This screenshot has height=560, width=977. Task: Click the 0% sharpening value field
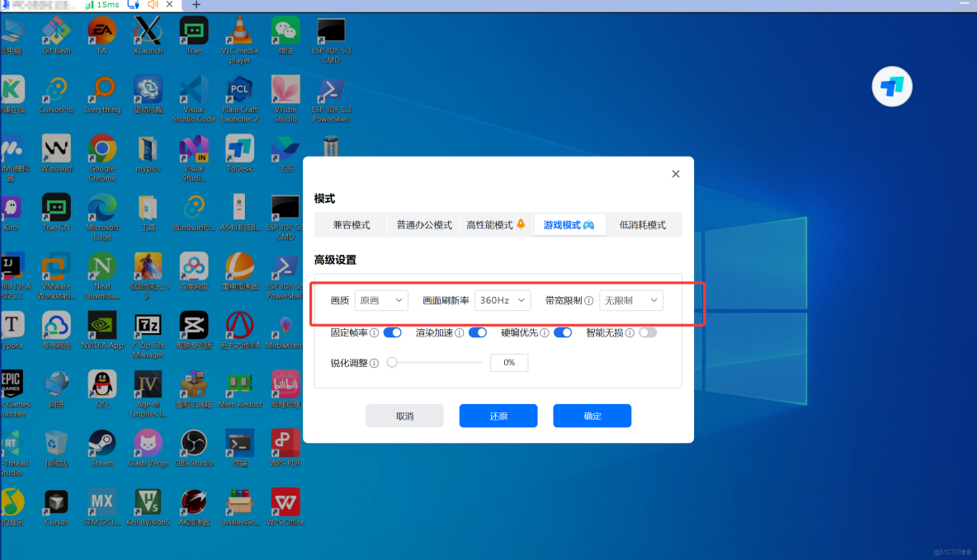coord(509,362)
